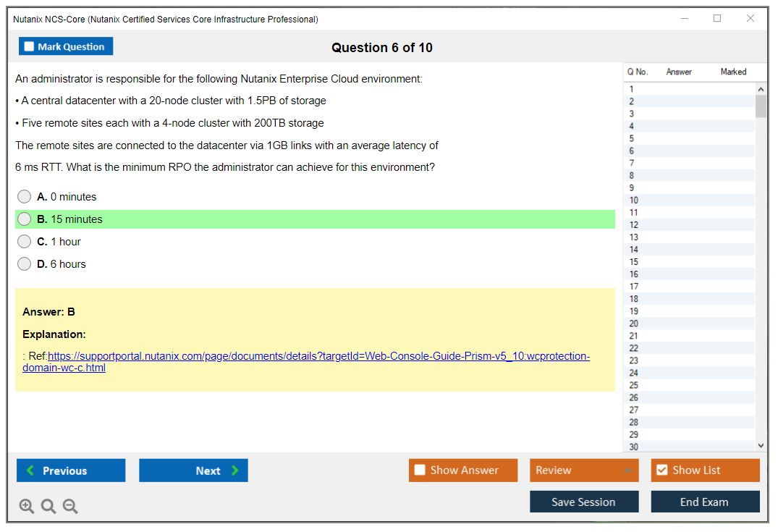
Task: Choose option B. 15 minutes
Action: (25, 219)
